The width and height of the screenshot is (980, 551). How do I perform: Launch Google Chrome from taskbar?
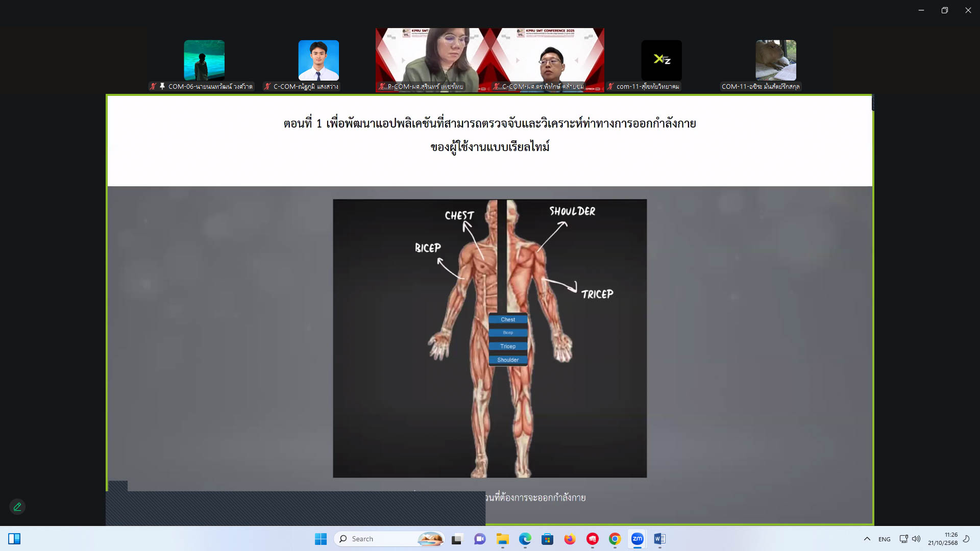pyautogui.click(x=615, y=539)
